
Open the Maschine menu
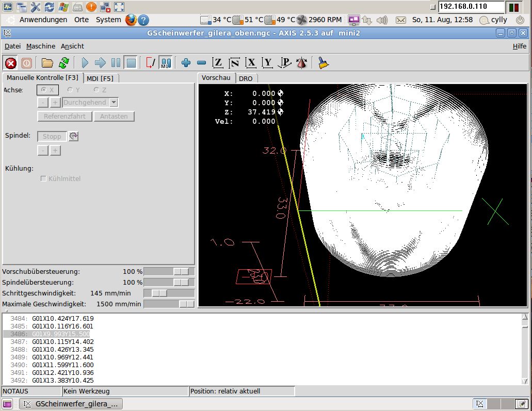[41, 46]
